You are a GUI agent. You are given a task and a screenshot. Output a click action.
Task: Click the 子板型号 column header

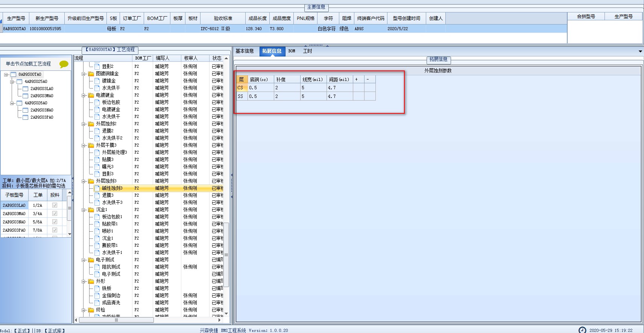(14, 195)
